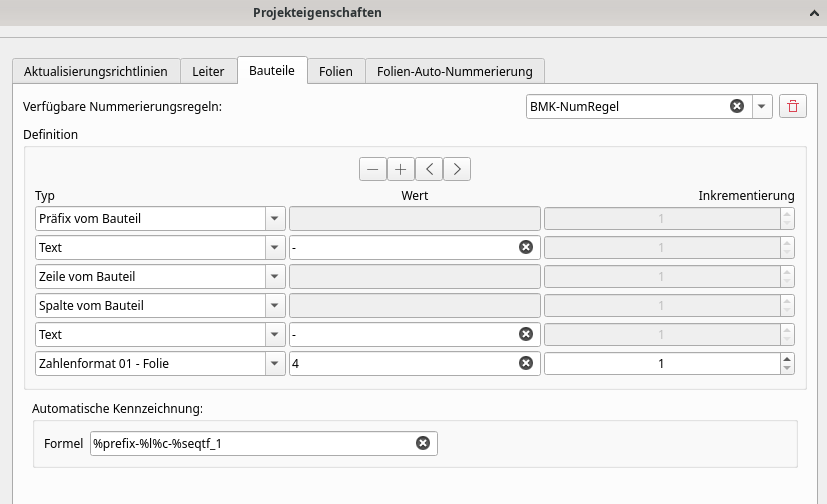The height and width of the screenshot is (504, 827).
Task: Increase the Inkrementierung value in last row
Action: pos(787,359)
